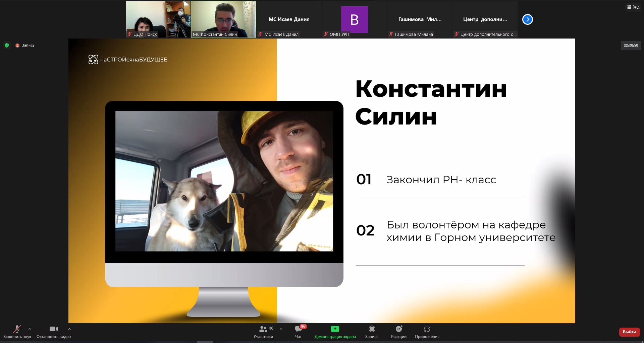The height and width of the screenshot is (343, 644).
Task: Stop camera with Остановить видео
Action: [x=54, y=332]
